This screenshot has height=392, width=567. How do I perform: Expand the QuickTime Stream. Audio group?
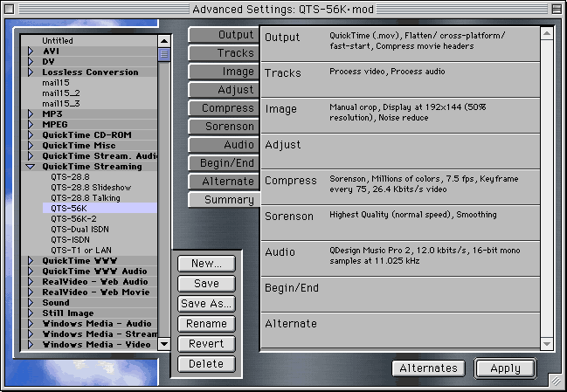click(x=31, y=156)
